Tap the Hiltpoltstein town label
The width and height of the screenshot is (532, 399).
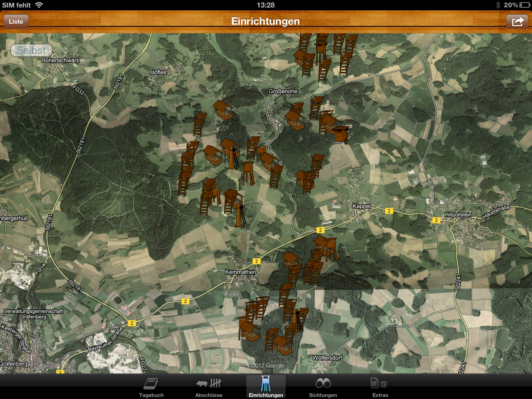click(x=458, y=215)
